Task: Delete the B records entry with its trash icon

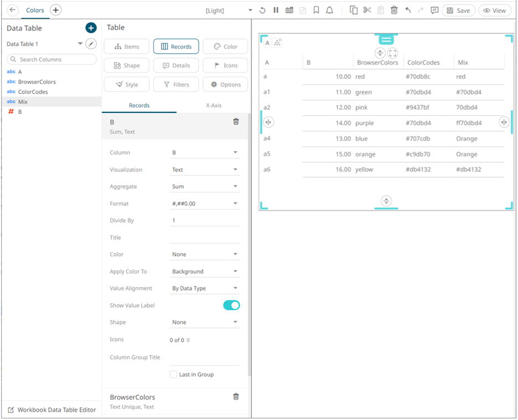Action: (x=236, y=122)
